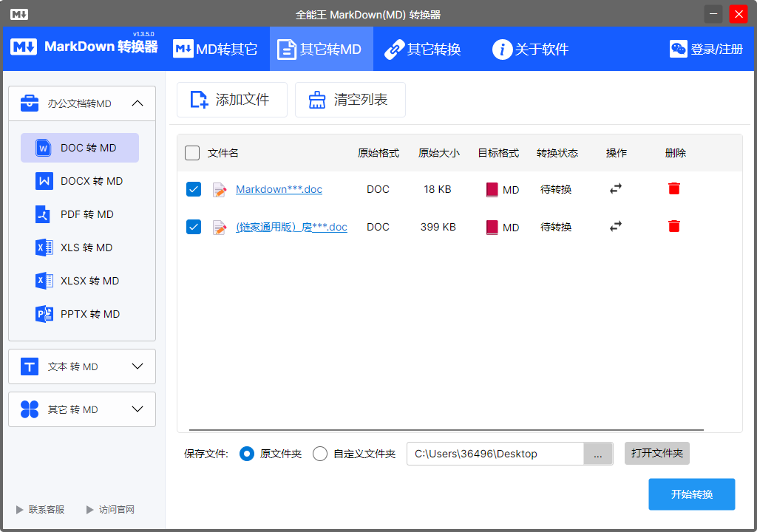This screenshot has height=532, width=757.
Task: Toggle the select-all checkbox beside 文件名
Action: pos(192,153)
